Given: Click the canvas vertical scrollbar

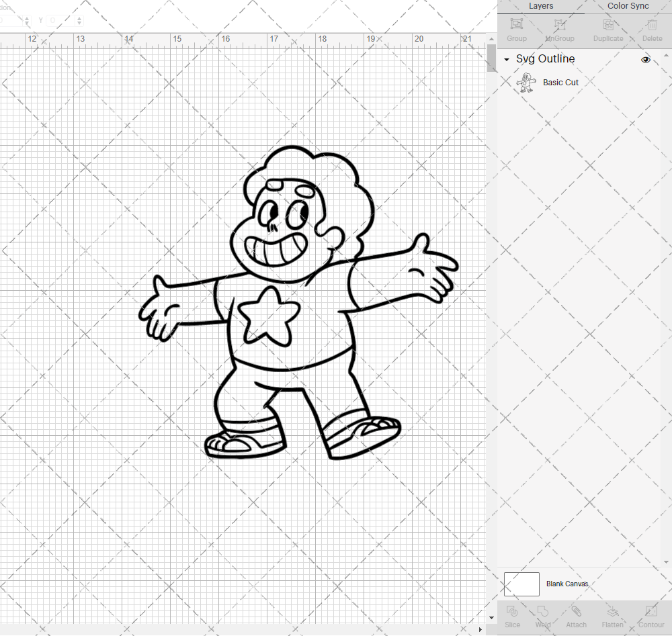Looking at the screenshot, I should [490, 59].
